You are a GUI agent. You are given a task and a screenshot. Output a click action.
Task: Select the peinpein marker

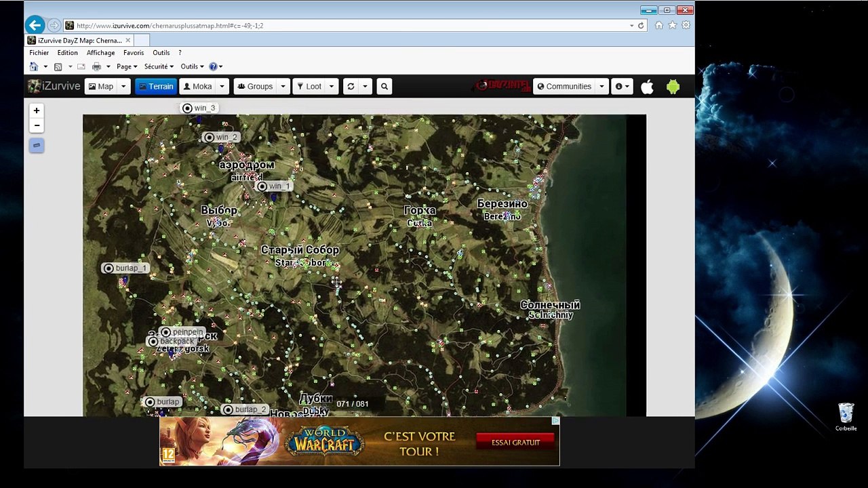[x=182, y=332]
